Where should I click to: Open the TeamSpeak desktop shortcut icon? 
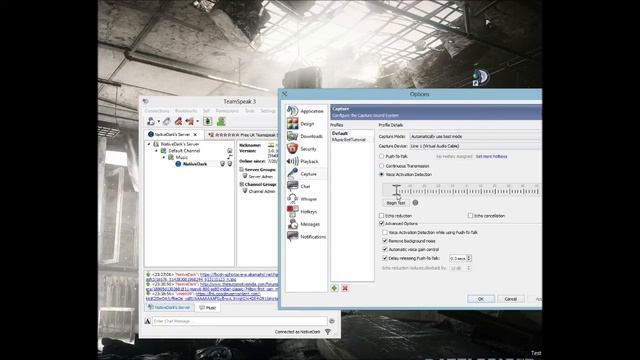coord(480,77)
